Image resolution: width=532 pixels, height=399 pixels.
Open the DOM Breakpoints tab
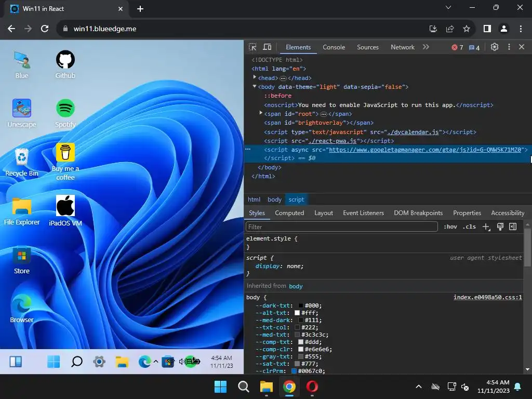[x=418, y=213]
